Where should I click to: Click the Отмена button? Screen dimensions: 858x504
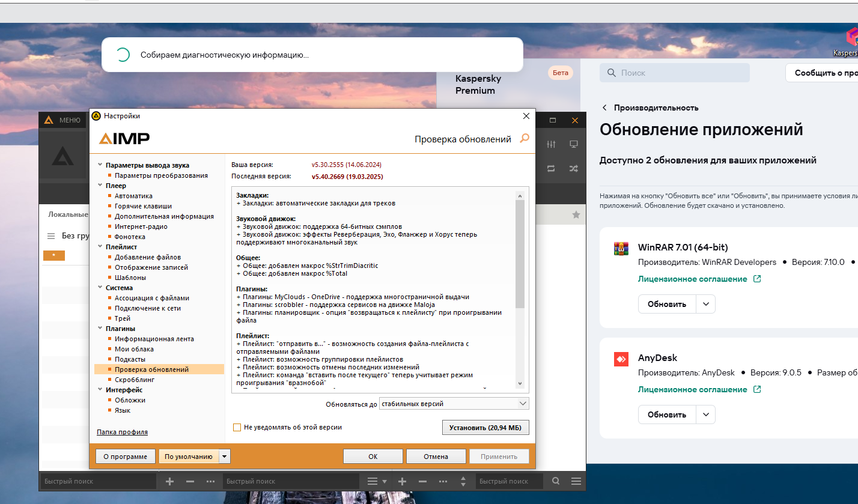[436, 457]
